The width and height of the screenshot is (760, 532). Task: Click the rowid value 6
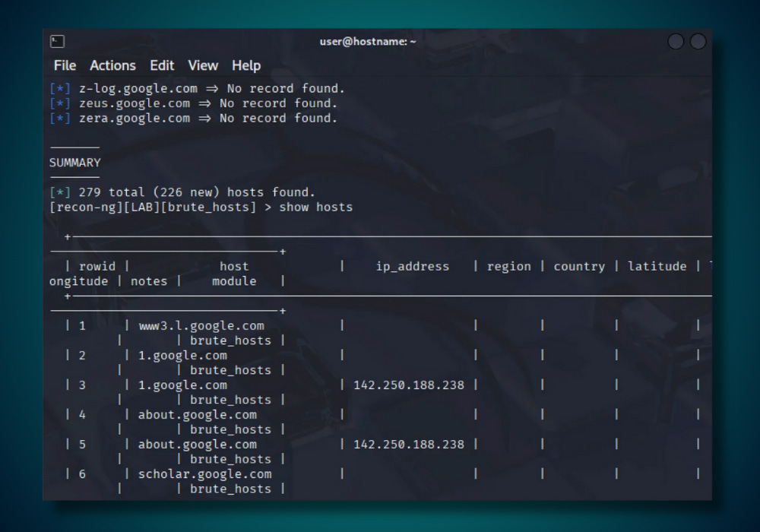(x=82, y=474)
